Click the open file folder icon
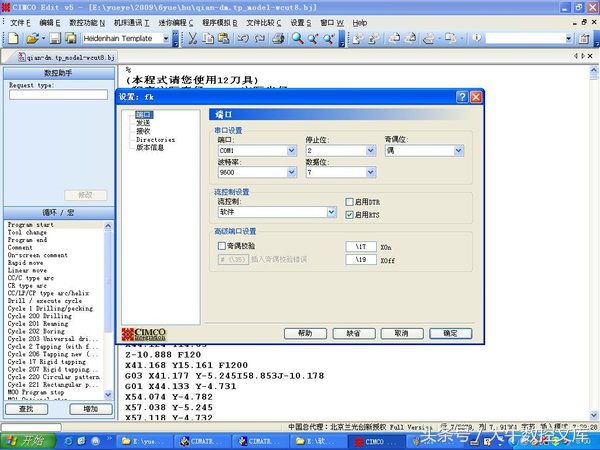This screenshot has width=600, height=450. pyautogui.click(x=32, y=38)
